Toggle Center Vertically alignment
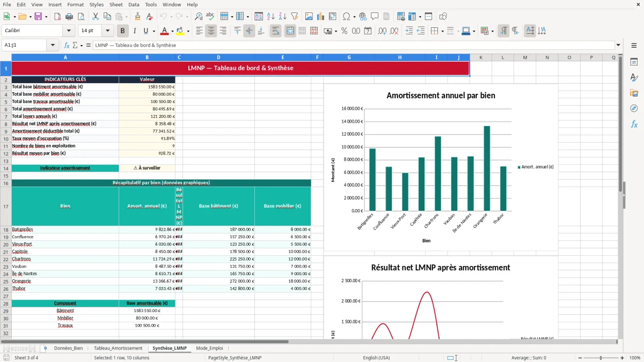This screenshot has width=644, height=362. [249, 31]
